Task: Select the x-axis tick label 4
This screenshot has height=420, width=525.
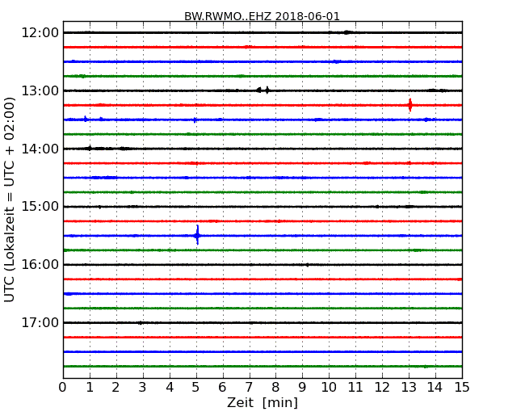Action: point(170,387)
